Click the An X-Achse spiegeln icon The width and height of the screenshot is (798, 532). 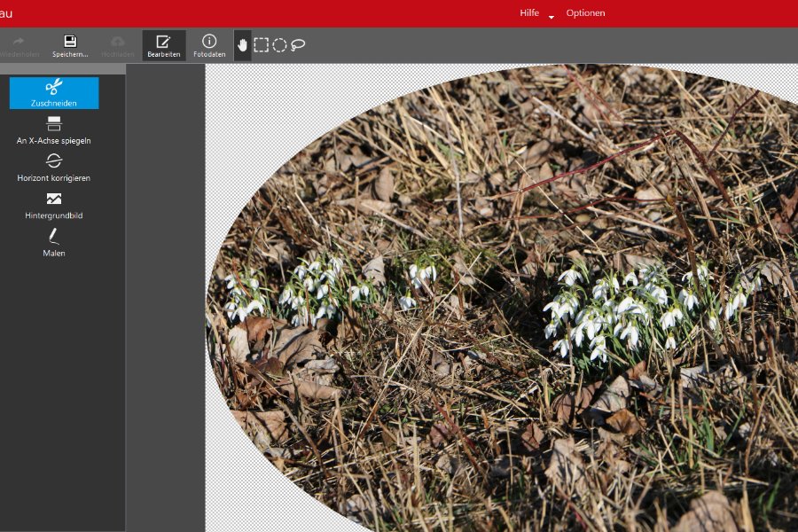pyautogui.click(x=54, y=124)
